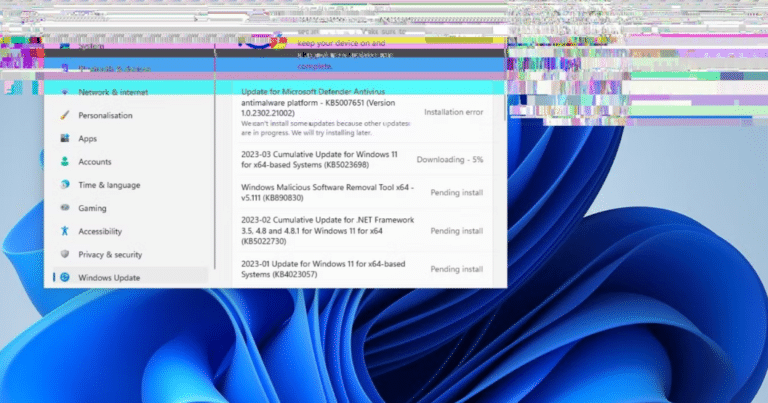Select the 2023-01 Update KB4023057 entry
The width and height of the screenshot is (768, 403).
pos(323,269)
